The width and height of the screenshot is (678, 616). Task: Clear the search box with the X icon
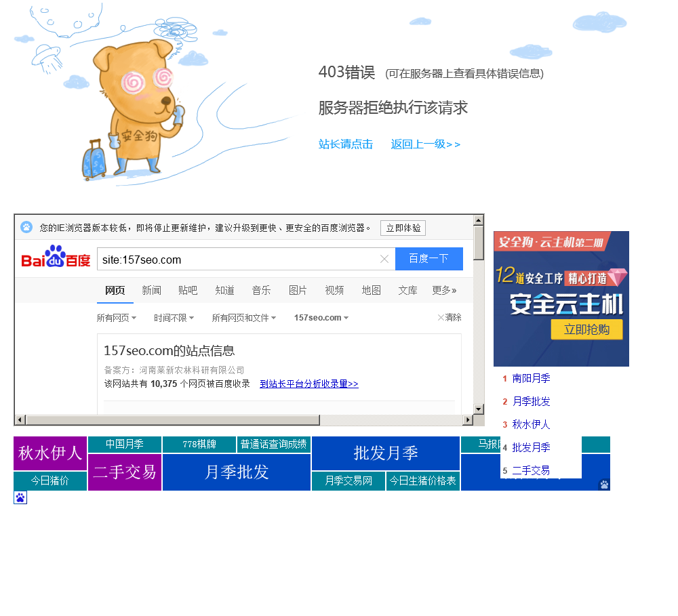[x=384, y=259]
